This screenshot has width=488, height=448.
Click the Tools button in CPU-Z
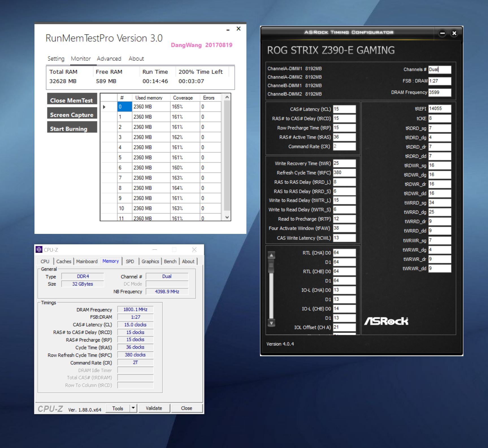[x=118, y=408]
